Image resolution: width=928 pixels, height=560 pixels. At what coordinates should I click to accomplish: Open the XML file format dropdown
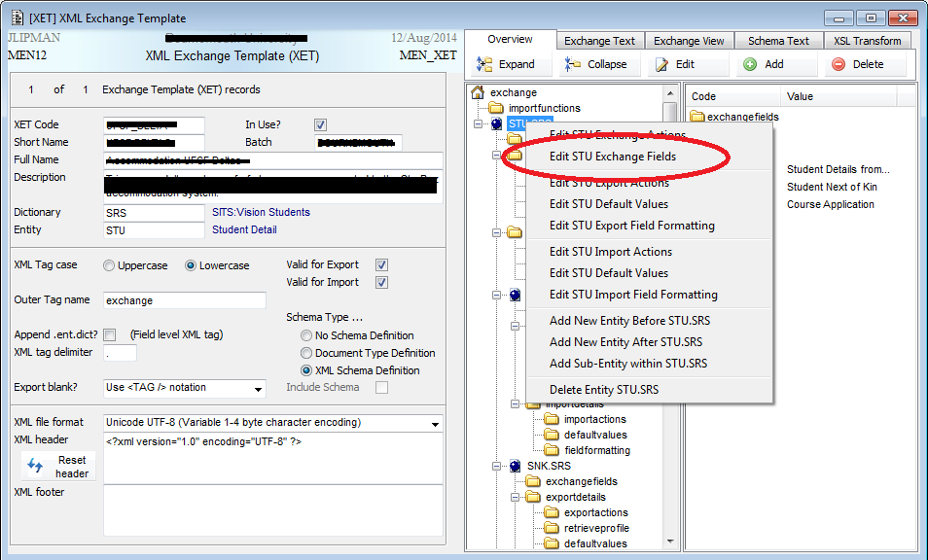[432, 423]
